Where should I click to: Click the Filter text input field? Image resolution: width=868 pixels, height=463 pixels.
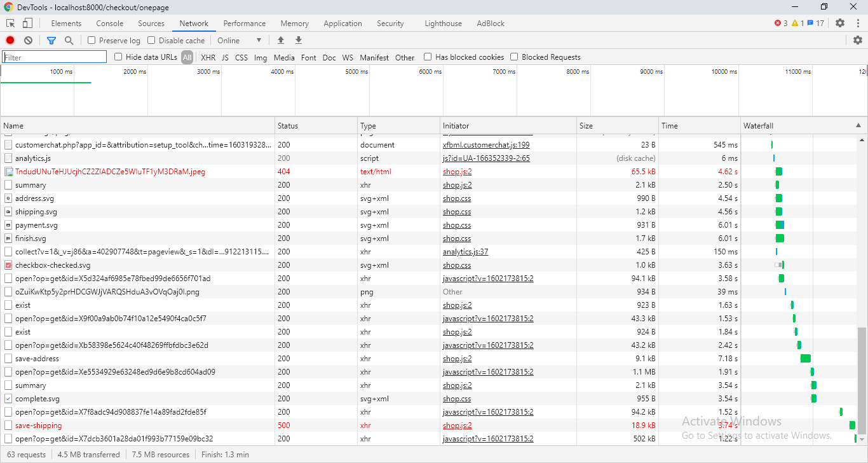pyautogui.click(x=55, y=57)
